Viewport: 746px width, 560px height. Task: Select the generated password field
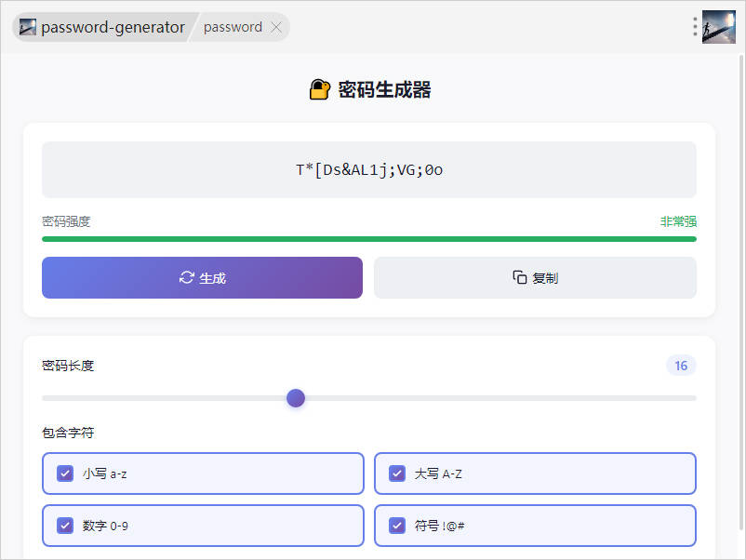click(369, 169)
